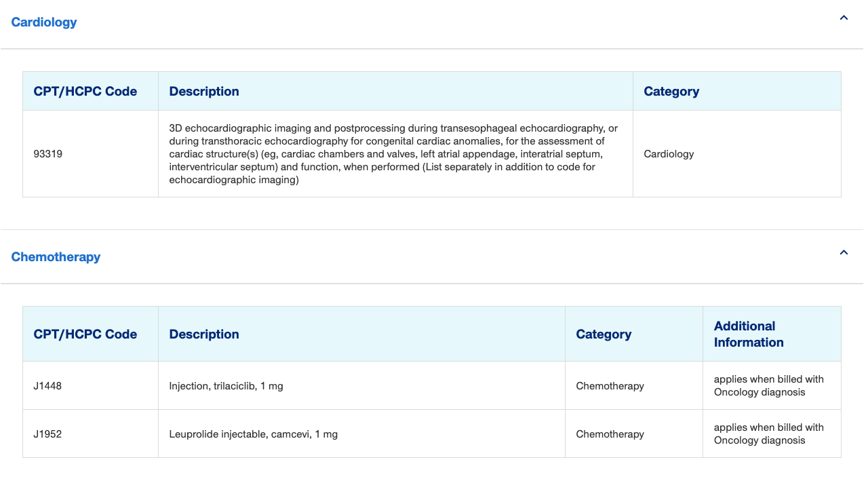Click Cardiology table's CPT/HCPC Code header
Viewport: 868px width, 481px height.
click(85, 92)
